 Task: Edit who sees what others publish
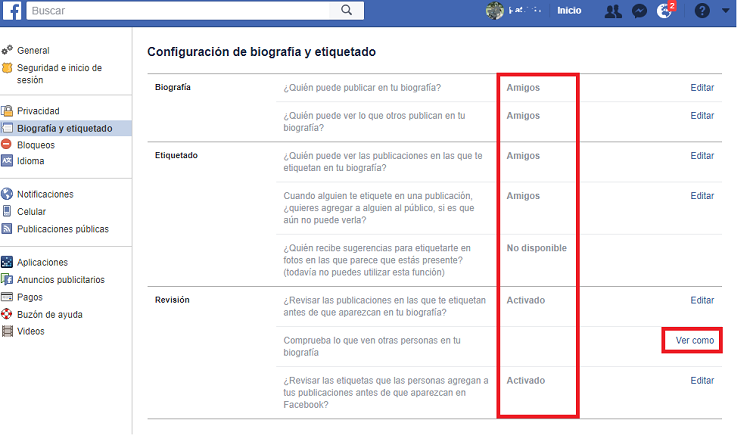702,116
